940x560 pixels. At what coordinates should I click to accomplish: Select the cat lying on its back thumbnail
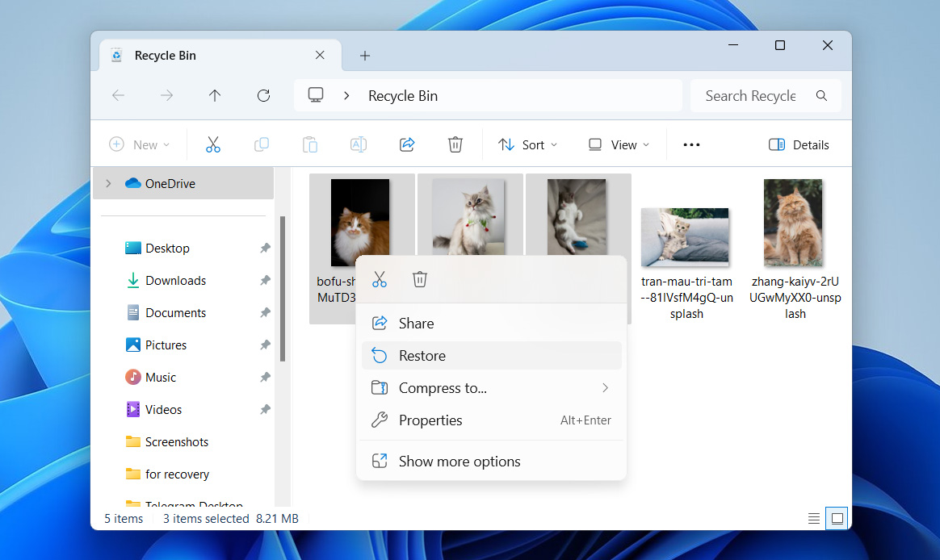click(576, 217)
